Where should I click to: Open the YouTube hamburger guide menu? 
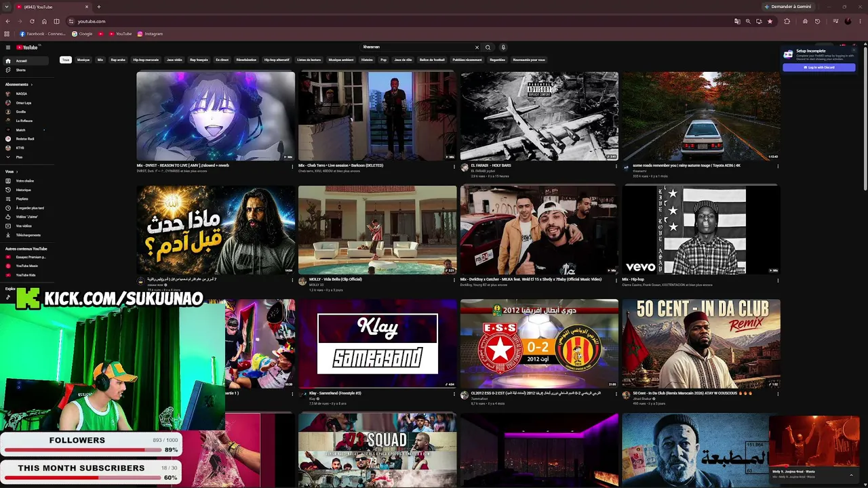[x=8, y=47]
